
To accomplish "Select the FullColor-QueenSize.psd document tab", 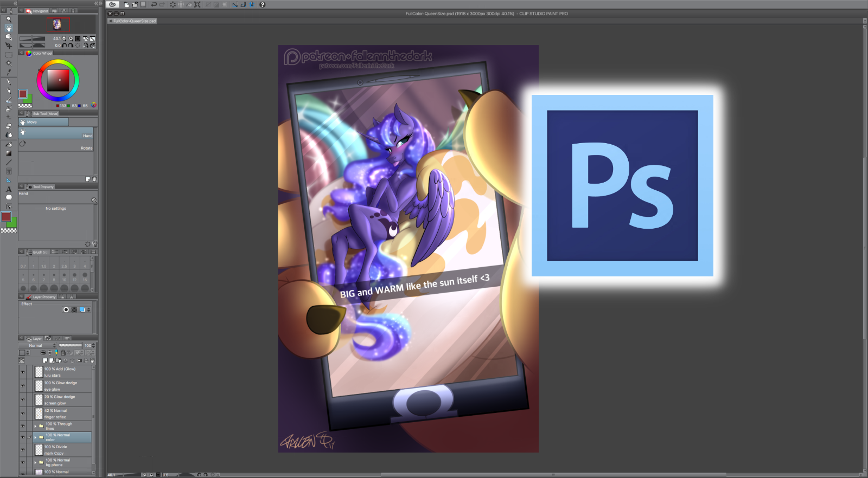I will point(132,21).
